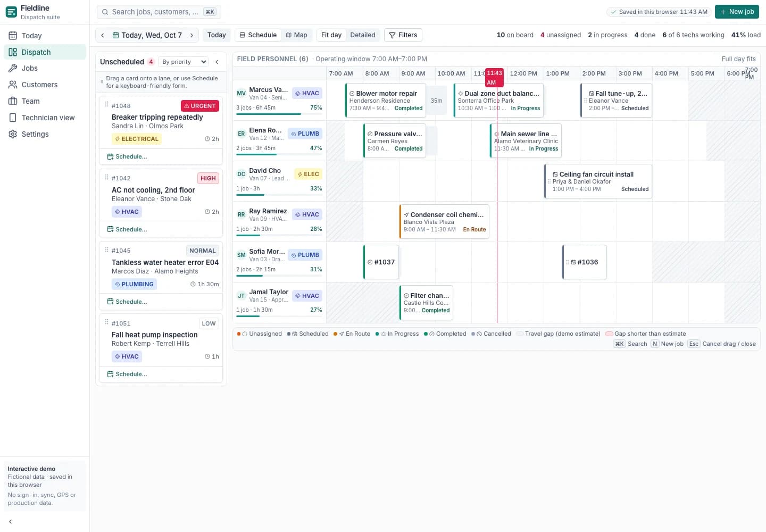This screenshot has width=766, height=532.
Task: Click the New job button
Action: pos(737,12)
